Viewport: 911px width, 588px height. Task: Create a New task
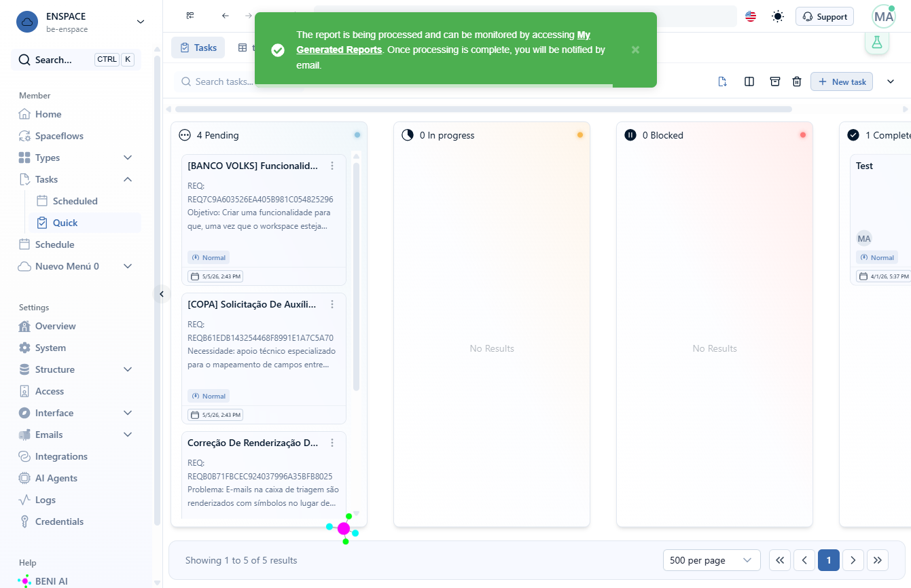pos(842,81)
